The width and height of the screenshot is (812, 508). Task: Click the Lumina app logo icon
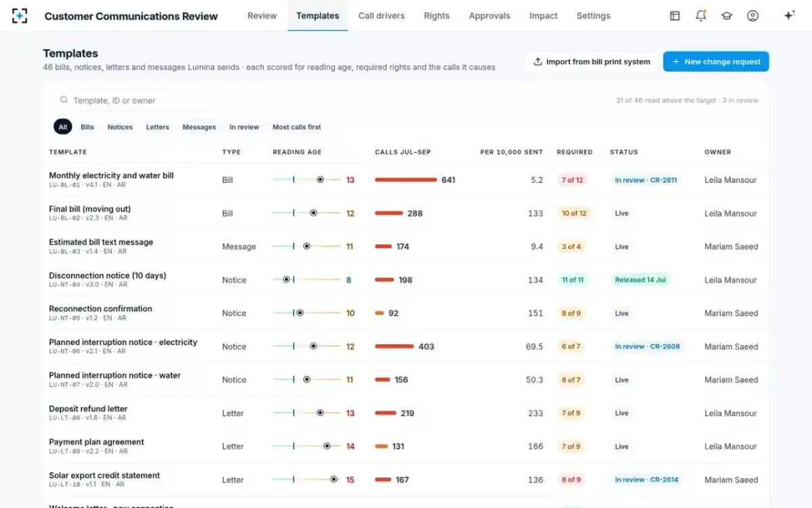coord(20,16)
